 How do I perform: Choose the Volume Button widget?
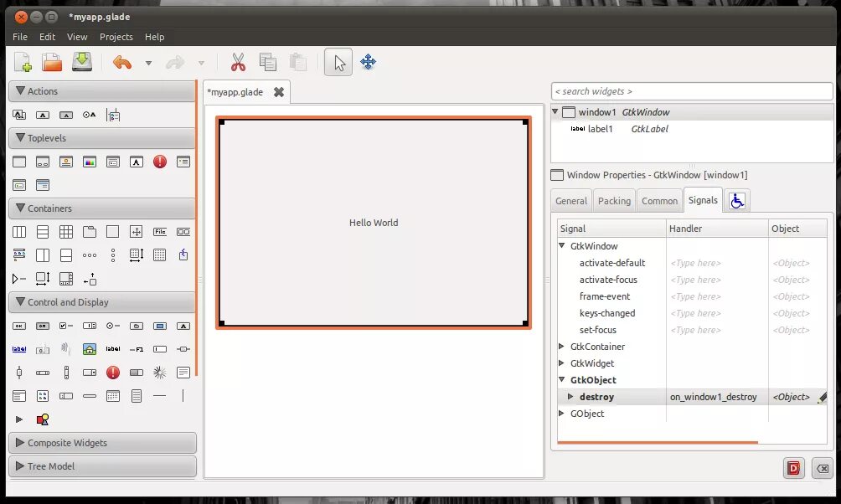66,349
